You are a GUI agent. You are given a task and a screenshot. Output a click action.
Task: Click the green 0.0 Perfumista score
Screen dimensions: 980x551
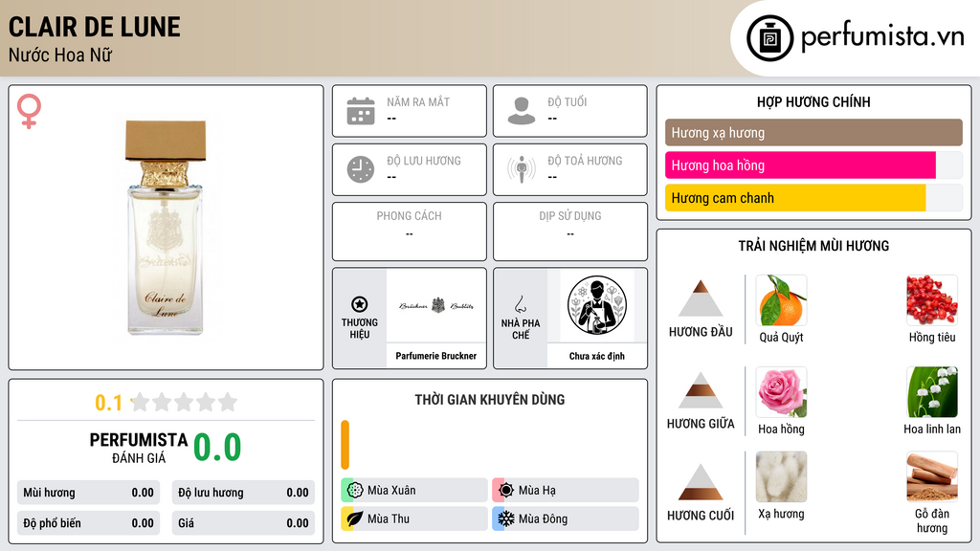tap(217, 447)
